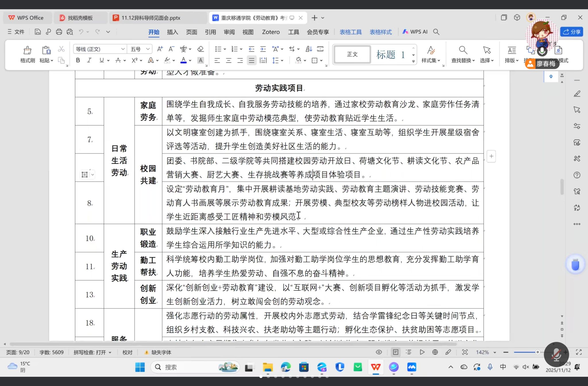Click the ribbon search magnifier icon
This screenshot has height=386, width=588.
pyautogui.click(x=436, y=32)
